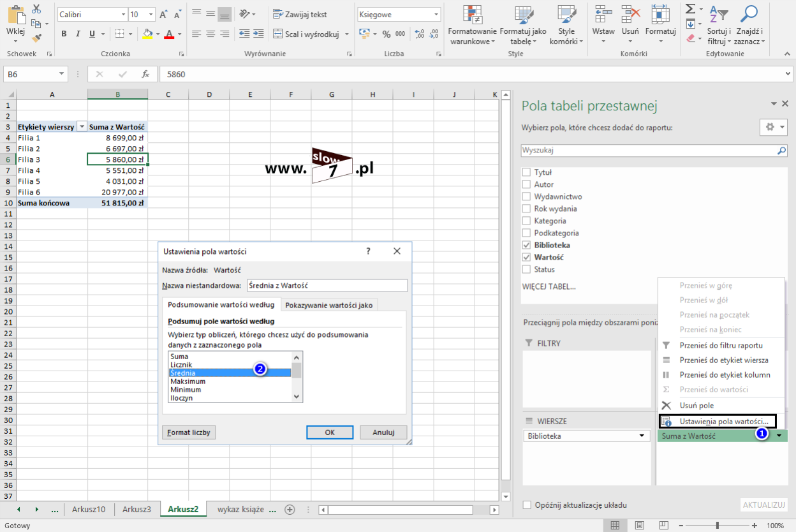The image size is (796, 532).
Task: Choose Ustawienia pola wartości menu entry
Action: tap(718, 421)
